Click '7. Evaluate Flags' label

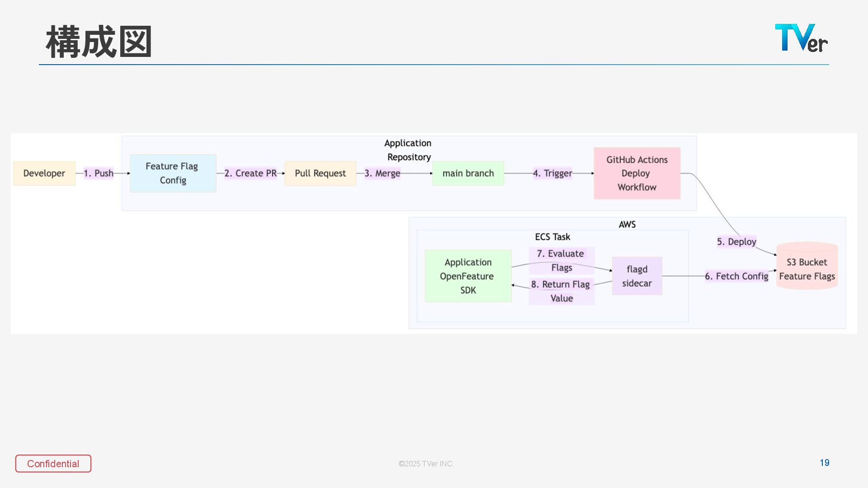[561, 261]
